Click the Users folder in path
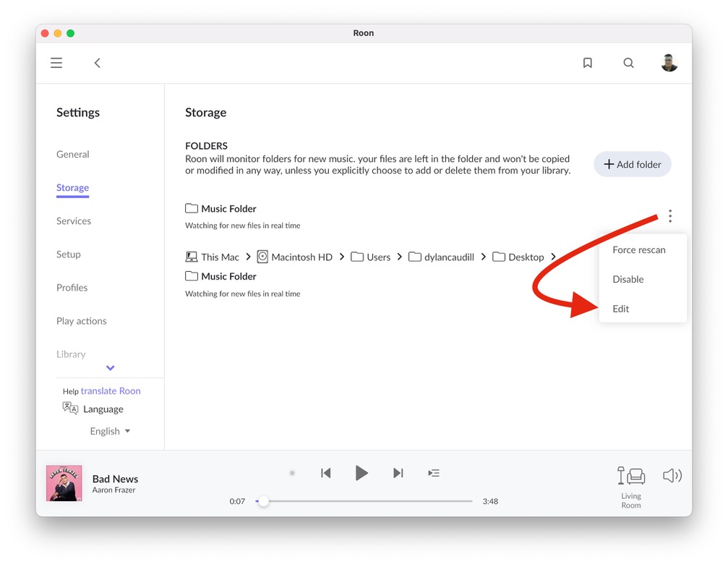Viewport: 728px width, 564px height. tap(370, 257)
